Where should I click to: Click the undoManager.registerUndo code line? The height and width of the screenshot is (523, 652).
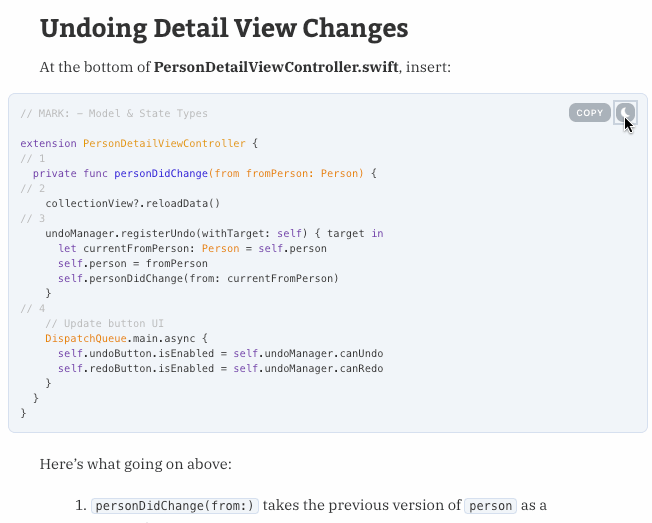[214, 233]
